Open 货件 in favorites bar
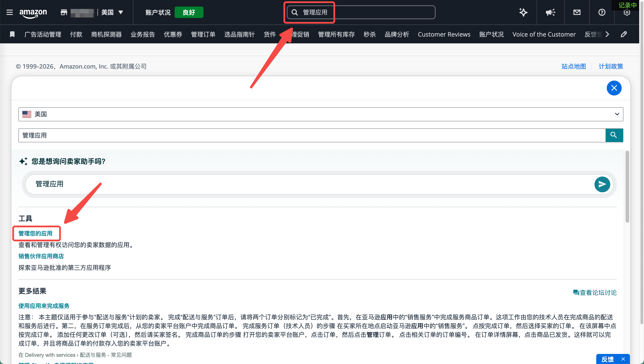This screenshot has width=644, height=364. [269, 35]
